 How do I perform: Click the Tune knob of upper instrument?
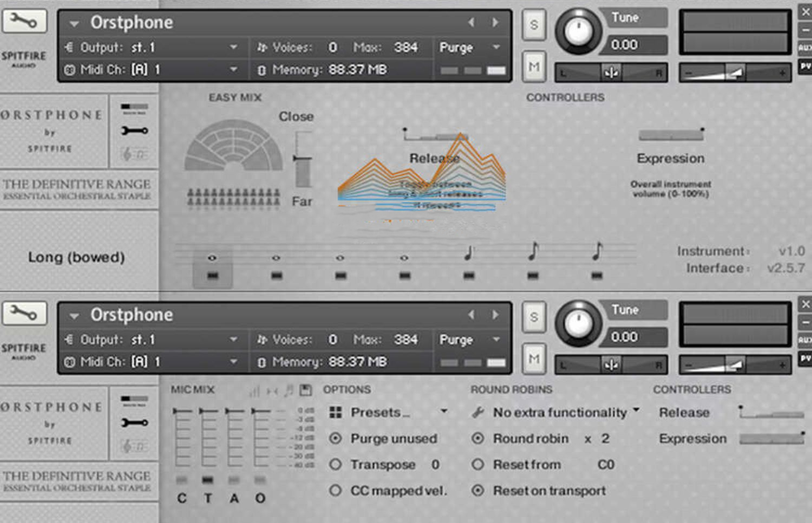(578, 31)
